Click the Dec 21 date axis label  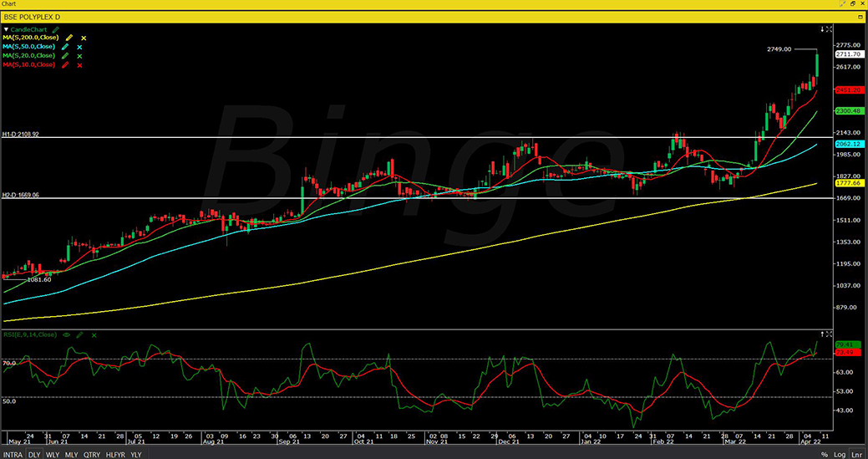pyautogui.click(x=508, y=443)
